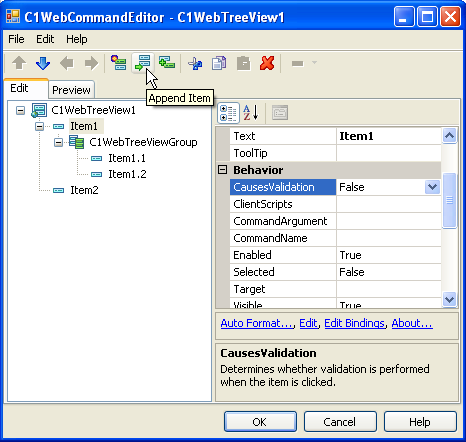
Task: Click the C1WebTreeViewGroup node icon
Action: tap(77, 142)
